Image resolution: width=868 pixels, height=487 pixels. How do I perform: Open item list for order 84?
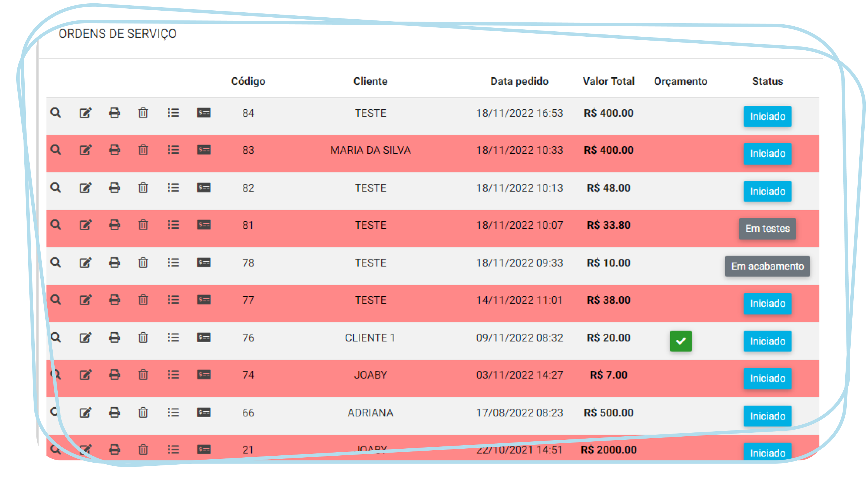point(173,113)
